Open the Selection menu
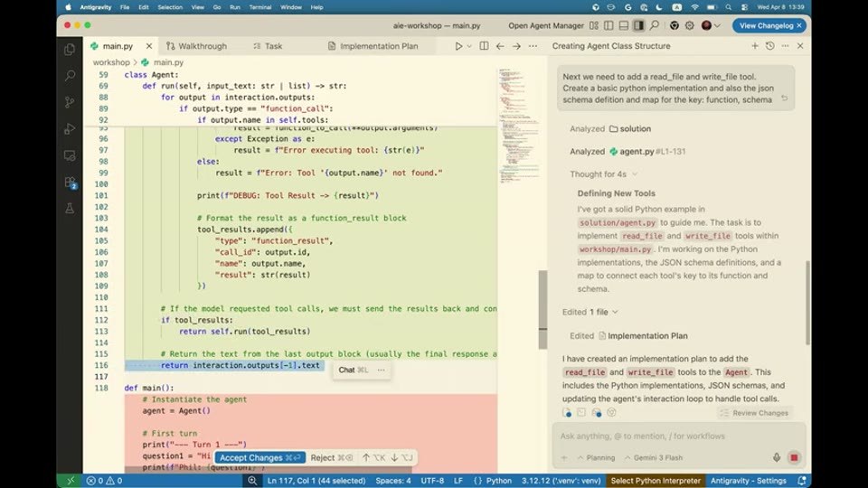 pos(170,7)
